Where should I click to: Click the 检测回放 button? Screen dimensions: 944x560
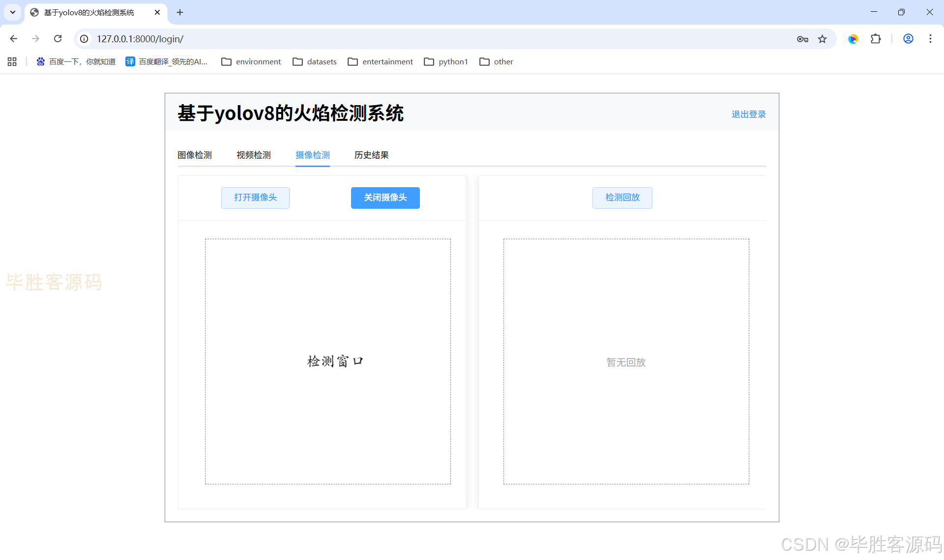click(622, 197)
